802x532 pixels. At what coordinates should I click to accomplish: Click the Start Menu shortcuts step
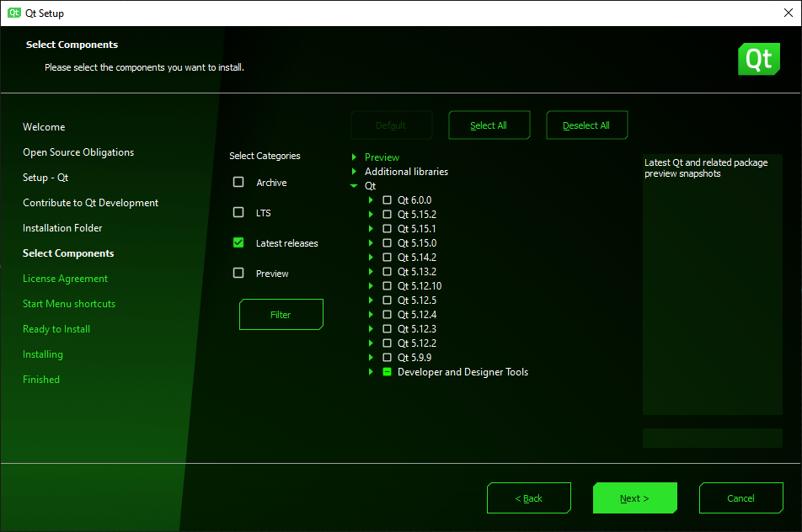(69, 304)
